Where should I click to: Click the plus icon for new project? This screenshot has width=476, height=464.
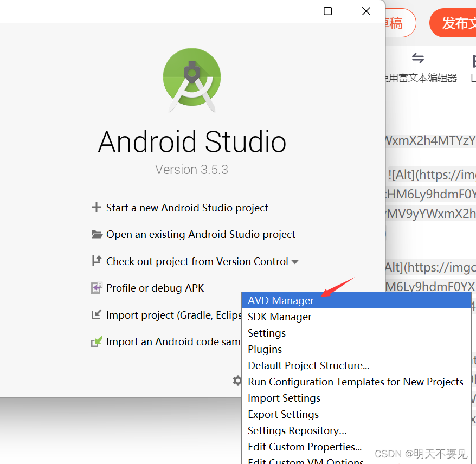(97, 207)
